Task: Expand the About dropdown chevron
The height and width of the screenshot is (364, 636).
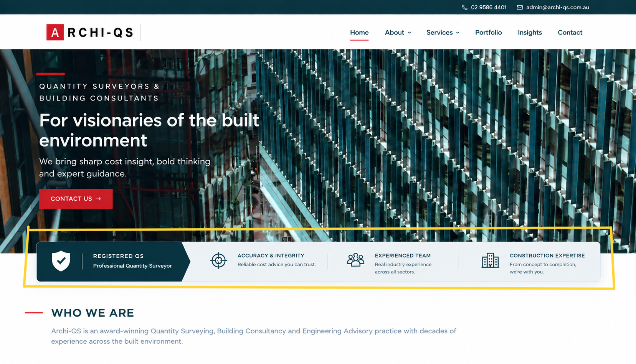Action: pyautogui.click(x=410, y=33)
